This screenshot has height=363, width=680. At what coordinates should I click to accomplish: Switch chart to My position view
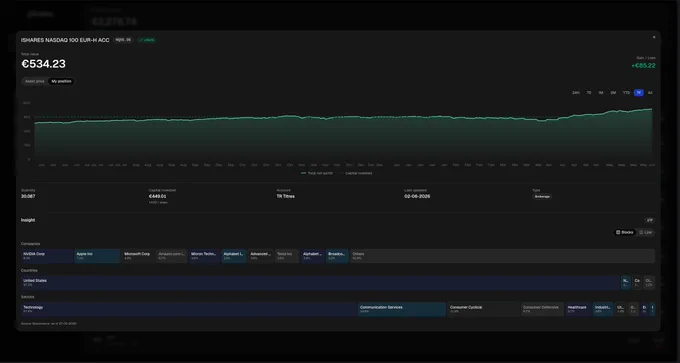tap(61, 82)
